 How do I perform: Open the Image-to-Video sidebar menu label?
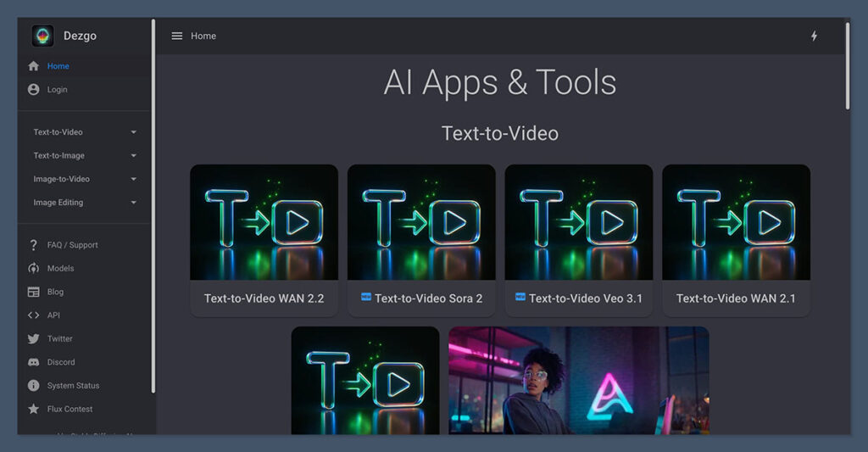[61, 179]
